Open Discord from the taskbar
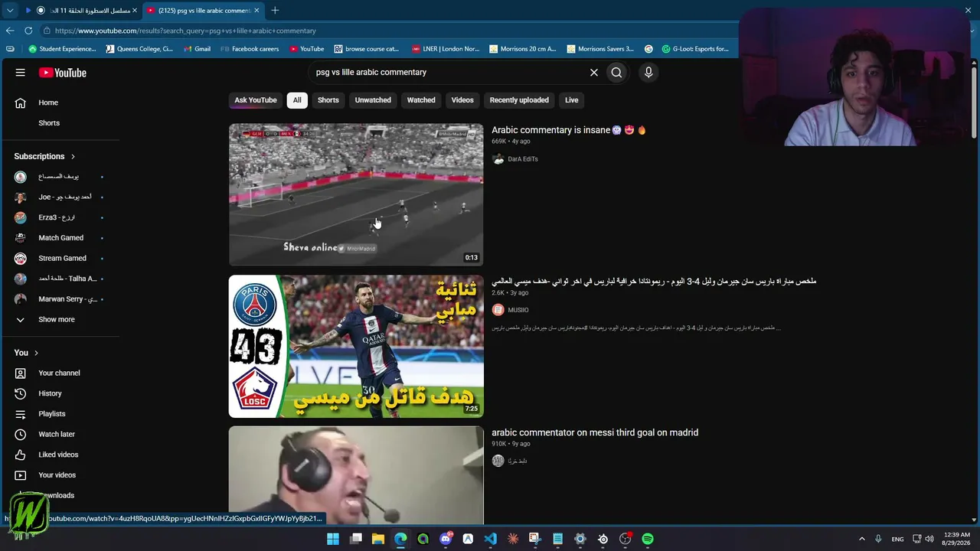The image size is (980, 551). coord(446,540)
